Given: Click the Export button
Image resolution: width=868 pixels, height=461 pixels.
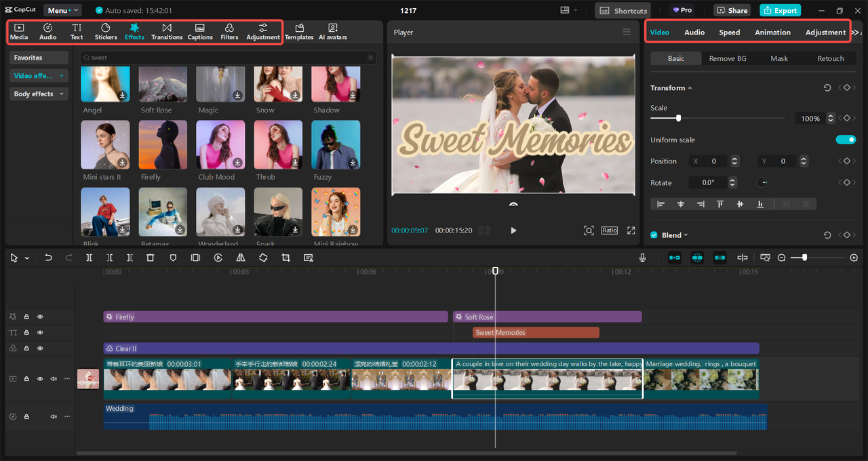Looking at the screenshot, I should tap(780, 10).
